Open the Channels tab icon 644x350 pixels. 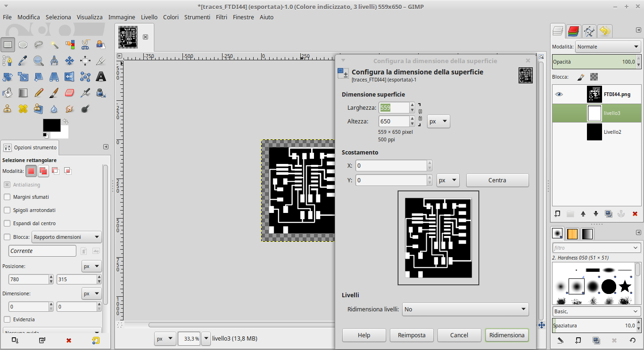[x=573, y=32]
